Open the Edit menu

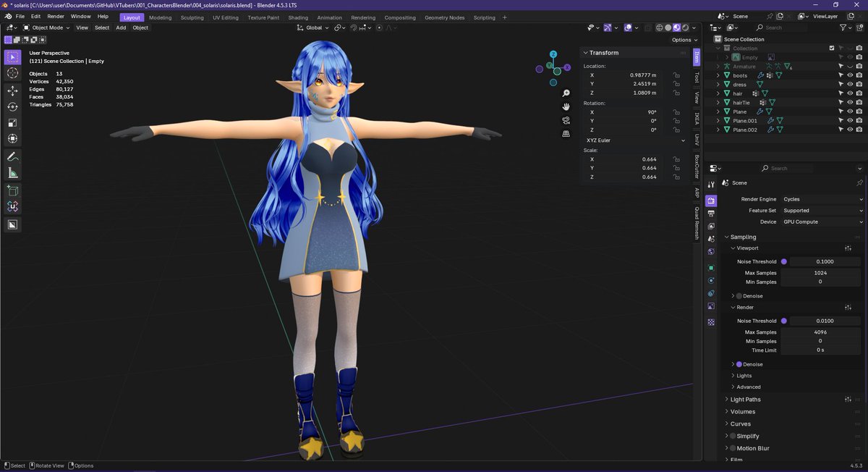[x=35, y=17]
